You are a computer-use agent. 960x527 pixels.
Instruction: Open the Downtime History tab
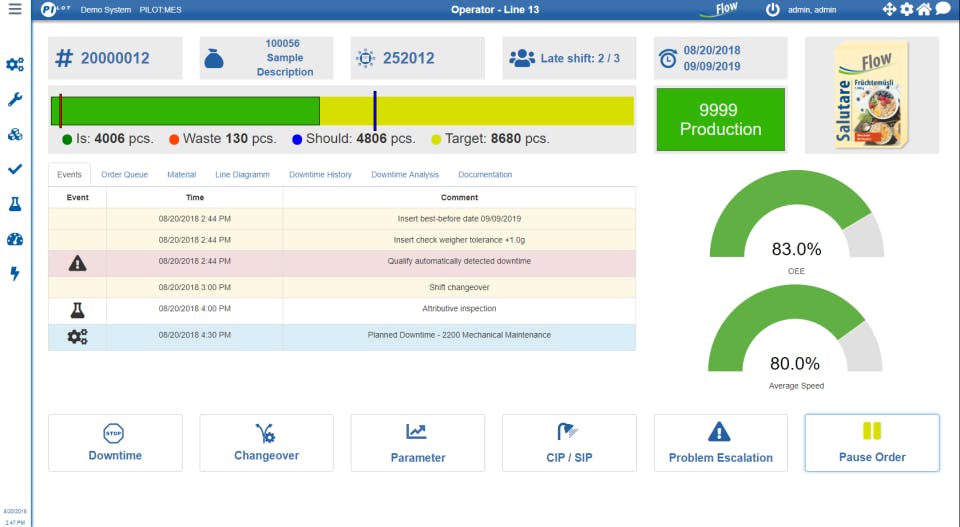pyautogui.click(x=320, y=174)
